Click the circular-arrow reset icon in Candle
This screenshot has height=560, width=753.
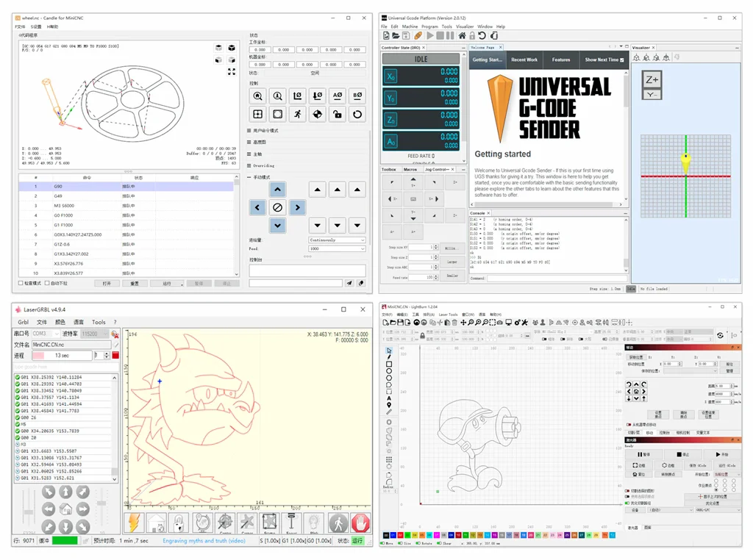click(357, 114)
